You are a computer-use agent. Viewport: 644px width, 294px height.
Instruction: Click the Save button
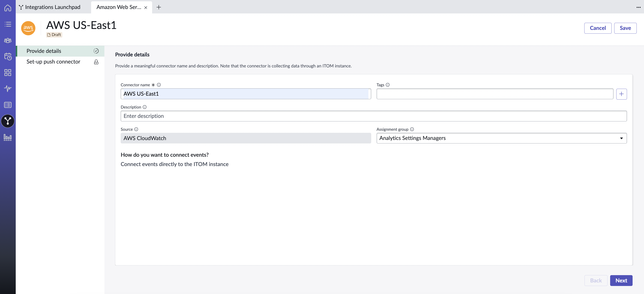coord(625,28)
